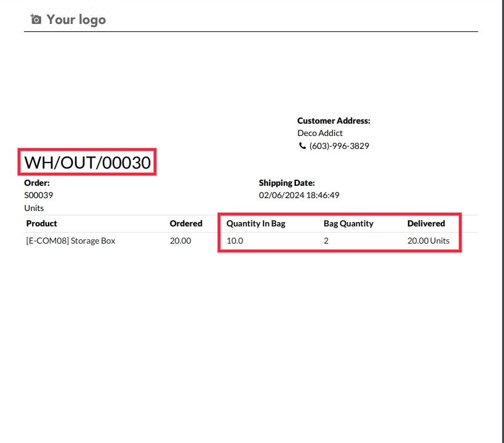Click the 'Units' text below the order number

click(x=34, y=208)
